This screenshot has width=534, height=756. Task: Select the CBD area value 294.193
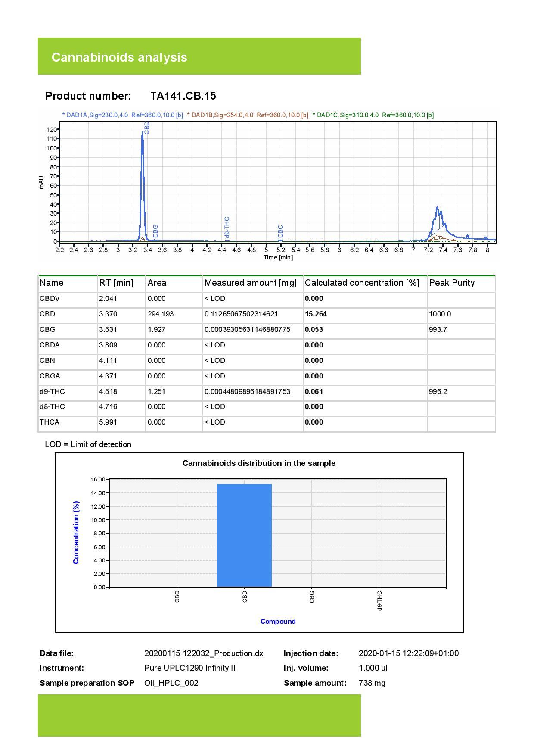coord(161,314)
